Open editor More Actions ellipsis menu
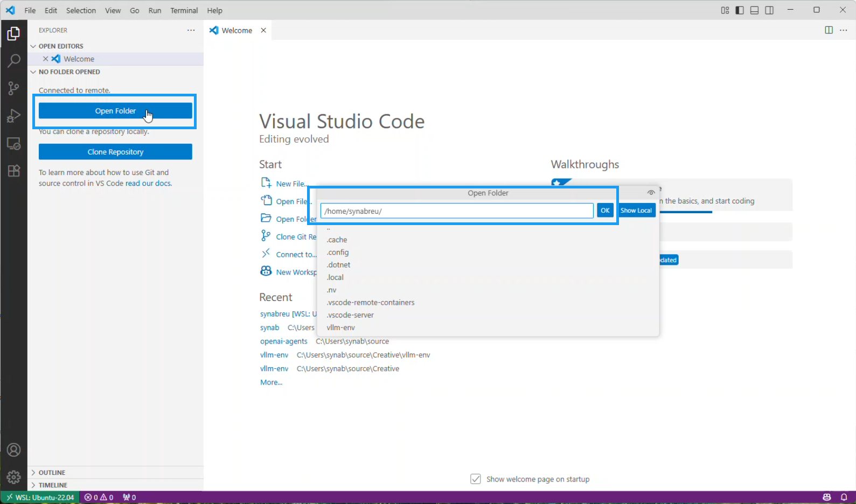Viewport: 856px width, 504px height. tap(844, 30)
